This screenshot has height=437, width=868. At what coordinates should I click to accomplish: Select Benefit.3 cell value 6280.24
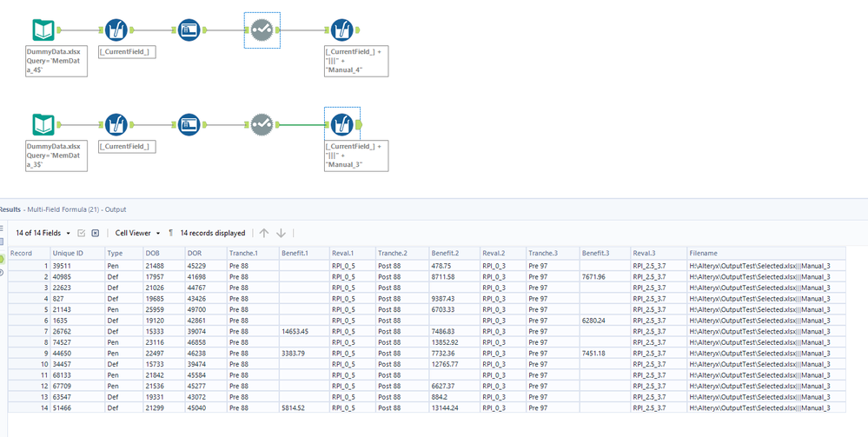605,320
